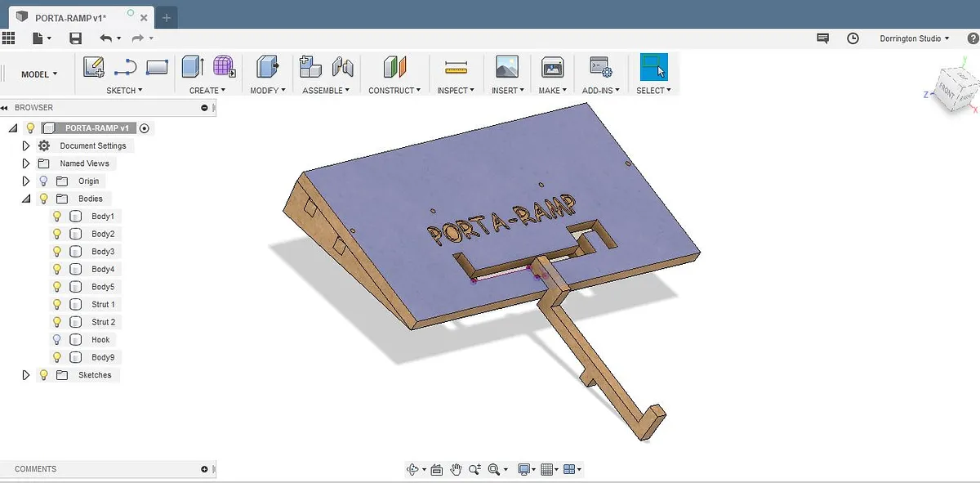Viewport: 980px width, 483px height.
Task: Click the Create Sketch icon
Action: (x=94, y=67)
